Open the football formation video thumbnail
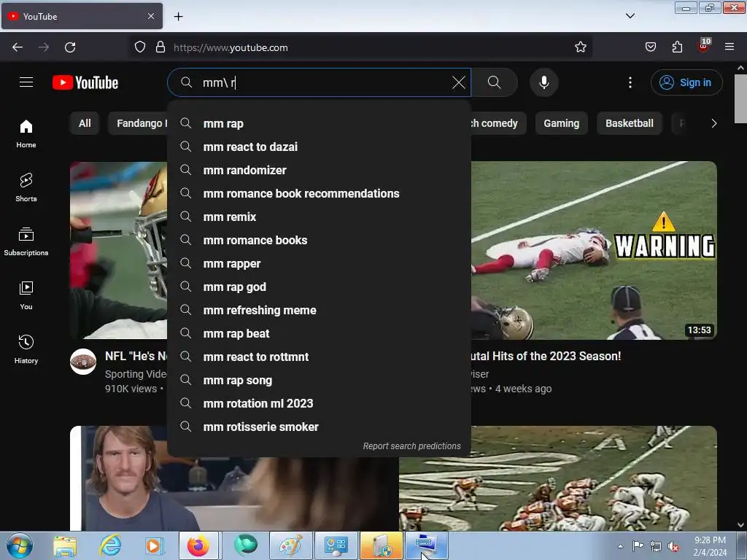 [558, 478]
